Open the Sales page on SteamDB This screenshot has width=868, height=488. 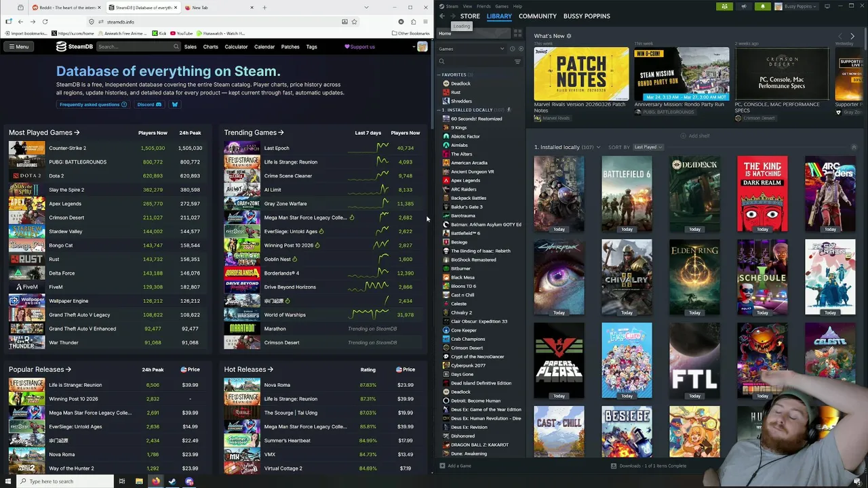pyautogui.click(x=191, y=47)
